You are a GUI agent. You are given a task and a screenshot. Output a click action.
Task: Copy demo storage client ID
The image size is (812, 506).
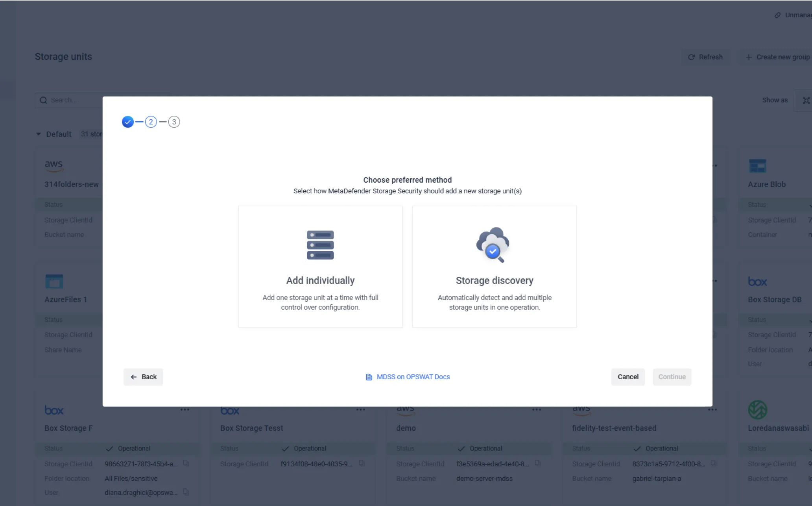[x=538, y=463]
